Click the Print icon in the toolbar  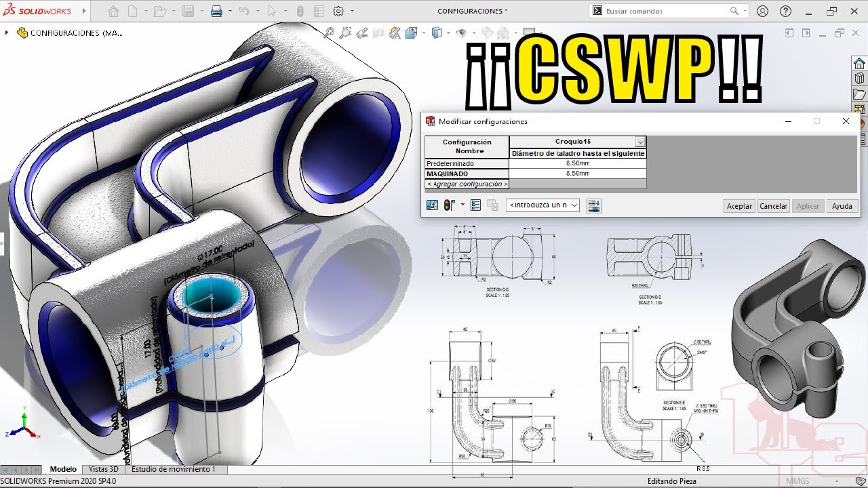coord(216,11)
